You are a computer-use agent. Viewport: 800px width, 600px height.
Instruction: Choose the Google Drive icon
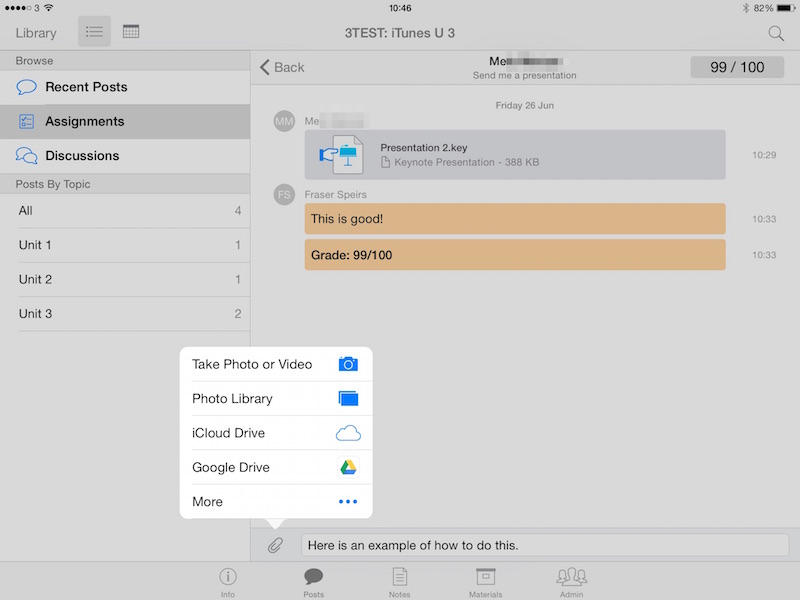tap(349, 467)
